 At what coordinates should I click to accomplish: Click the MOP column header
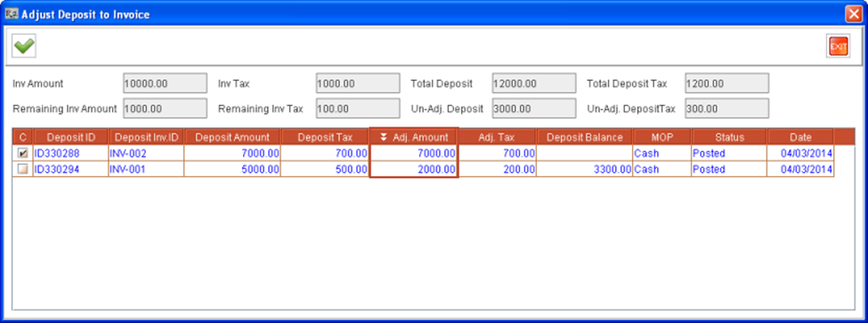662,137
